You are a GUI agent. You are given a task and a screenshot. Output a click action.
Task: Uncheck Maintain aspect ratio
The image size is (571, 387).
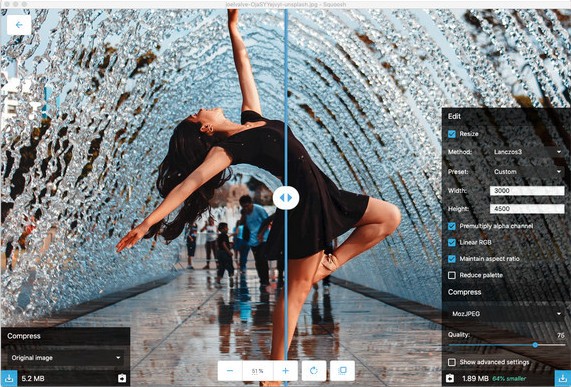(x=452, y=259)
